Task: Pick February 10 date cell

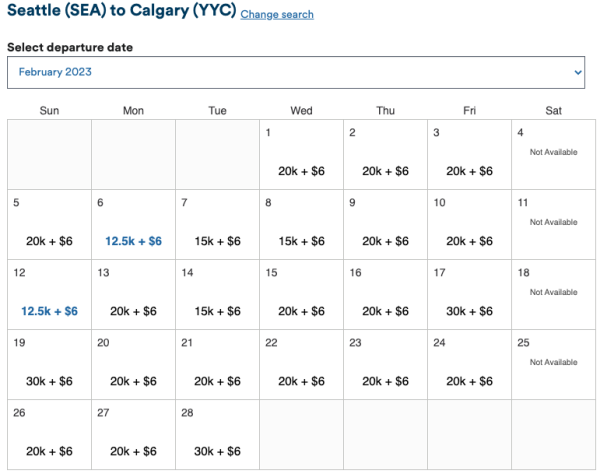Action: 469,225
